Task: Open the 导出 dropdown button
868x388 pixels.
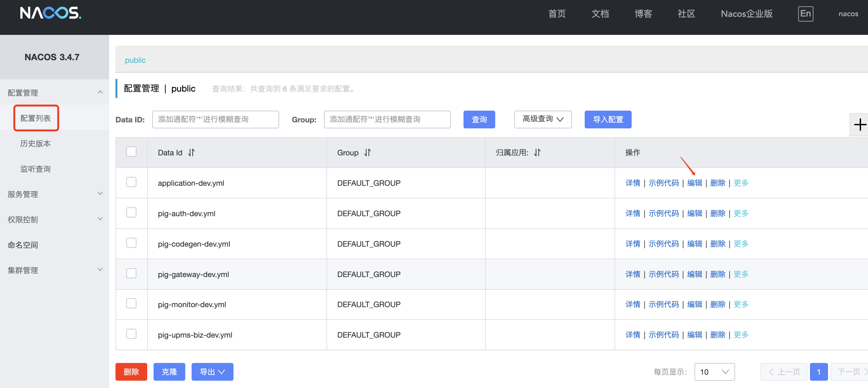Action: (212, 372)
